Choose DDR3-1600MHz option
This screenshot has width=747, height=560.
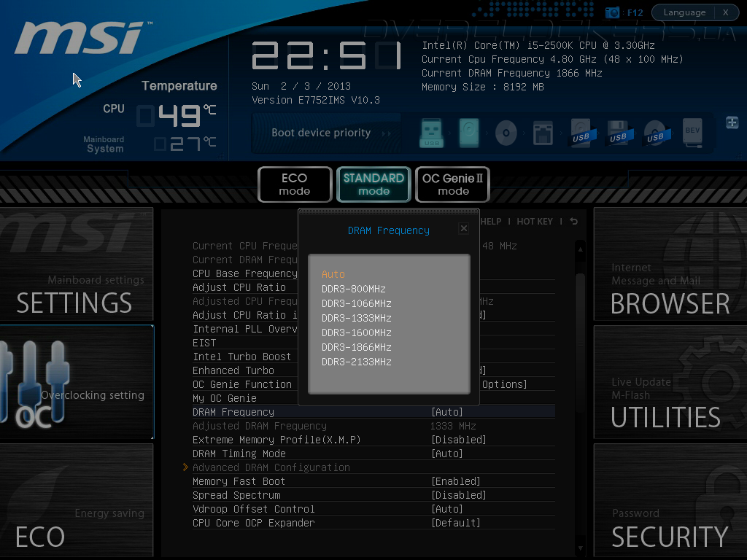(356, 332)
